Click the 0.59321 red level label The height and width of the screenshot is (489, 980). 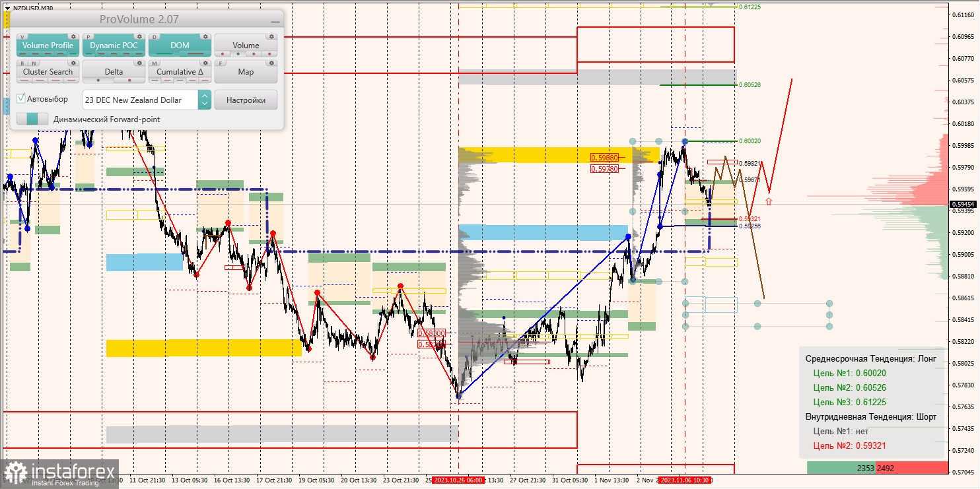(750, 218)
